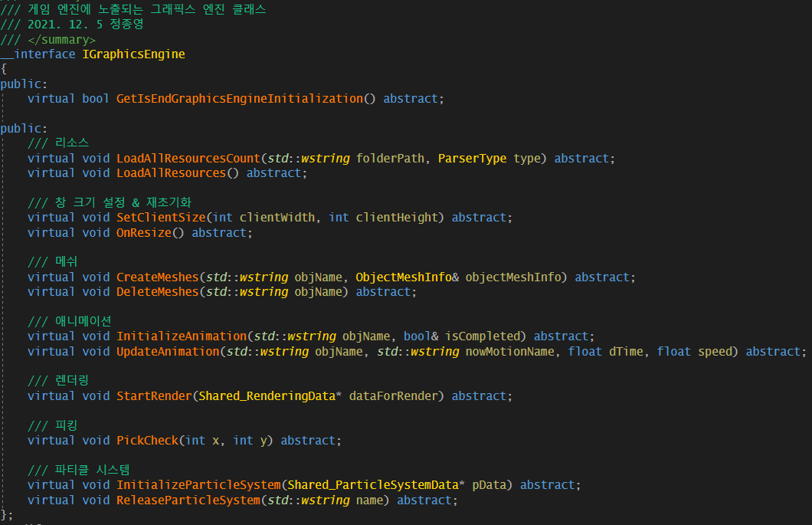Click DeleteMeshes function name

tap(158, 292)
